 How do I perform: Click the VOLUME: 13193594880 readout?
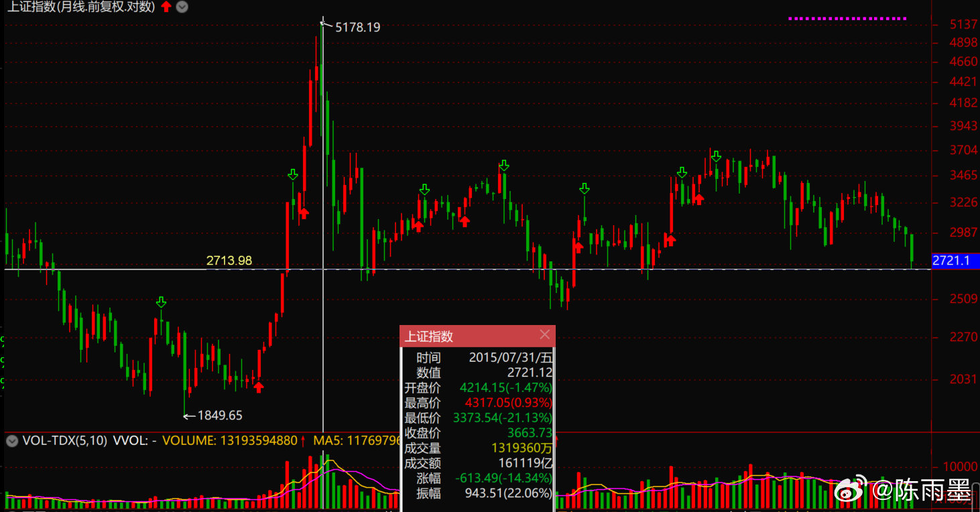[x=229, y=441]
